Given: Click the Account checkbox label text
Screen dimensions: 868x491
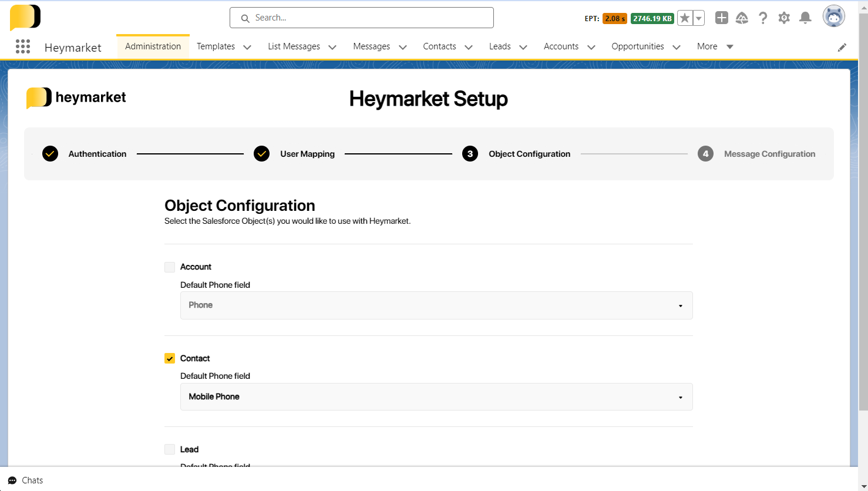Looking at the screenshot, I should pyautogui.click(x=196, y=267).
